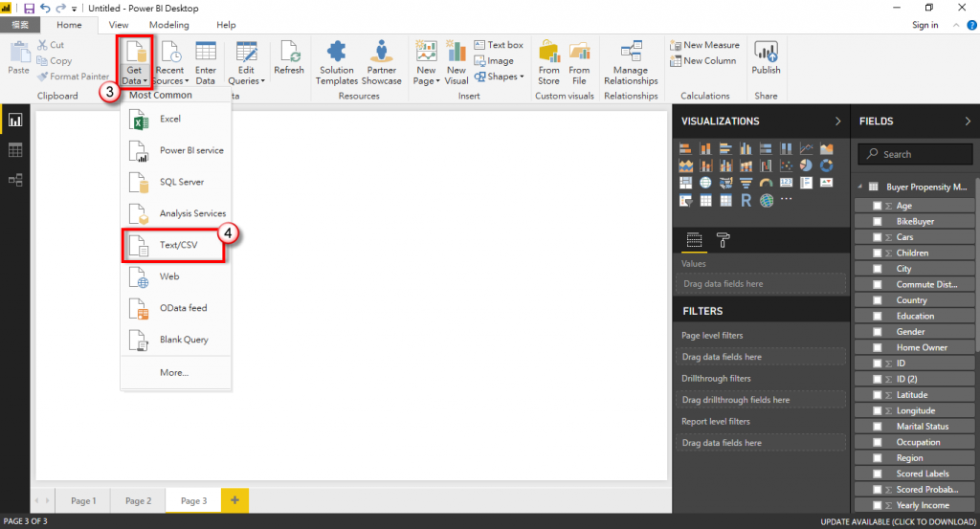
Task: Collapse the Fields pane chevron
Action: 968,121
